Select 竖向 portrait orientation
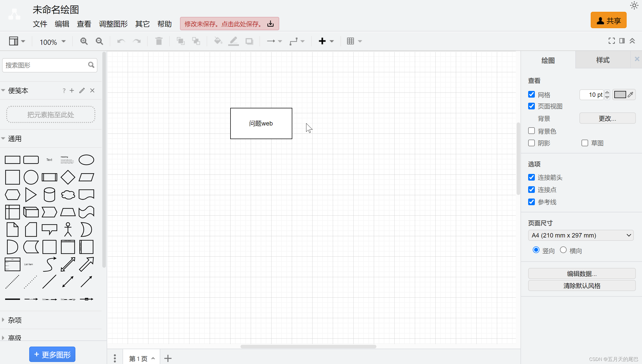Viewport: 642px width, 364px height. 536,250
